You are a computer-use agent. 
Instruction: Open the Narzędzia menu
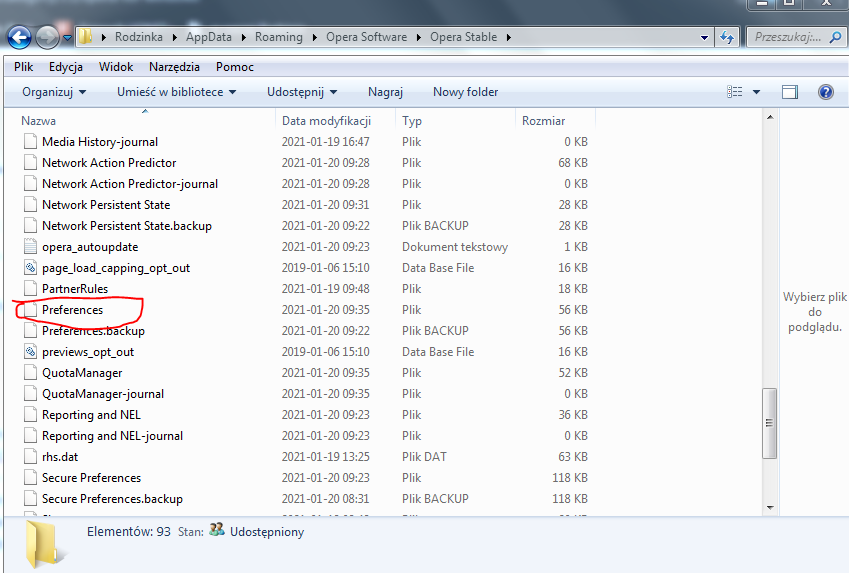coord(174,67)
